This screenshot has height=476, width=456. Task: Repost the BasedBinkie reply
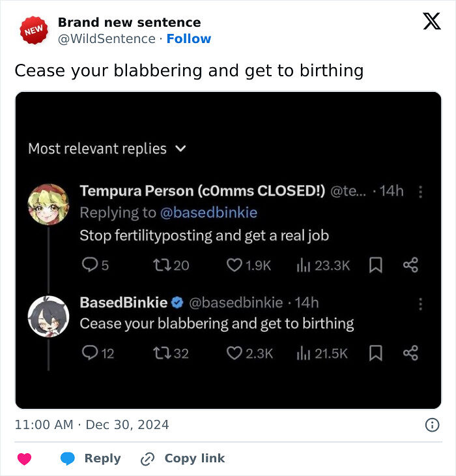pyautogui.click(x=161, y=353)
